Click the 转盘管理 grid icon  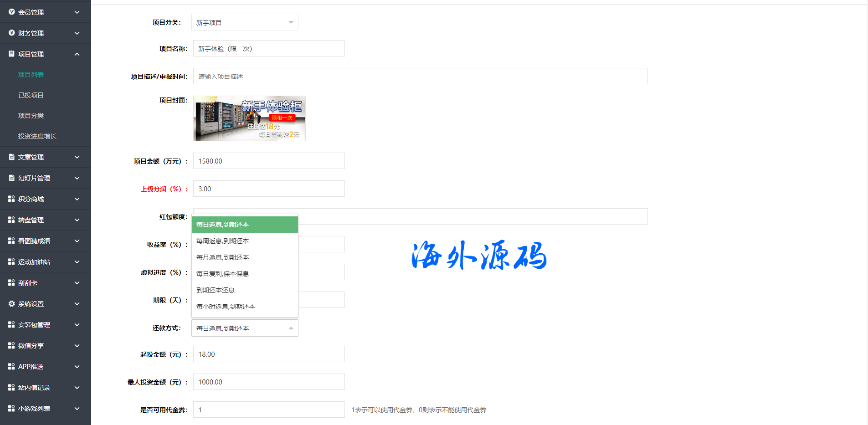11,220
